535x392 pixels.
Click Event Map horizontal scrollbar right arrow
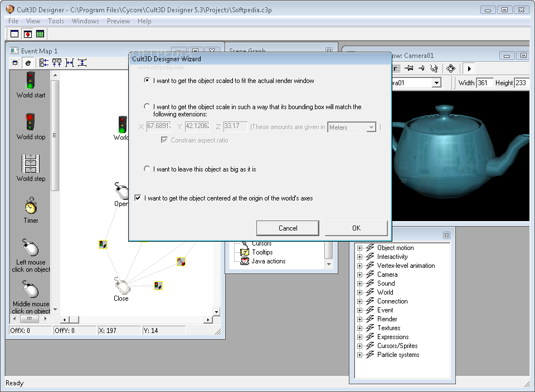[208, 320]
